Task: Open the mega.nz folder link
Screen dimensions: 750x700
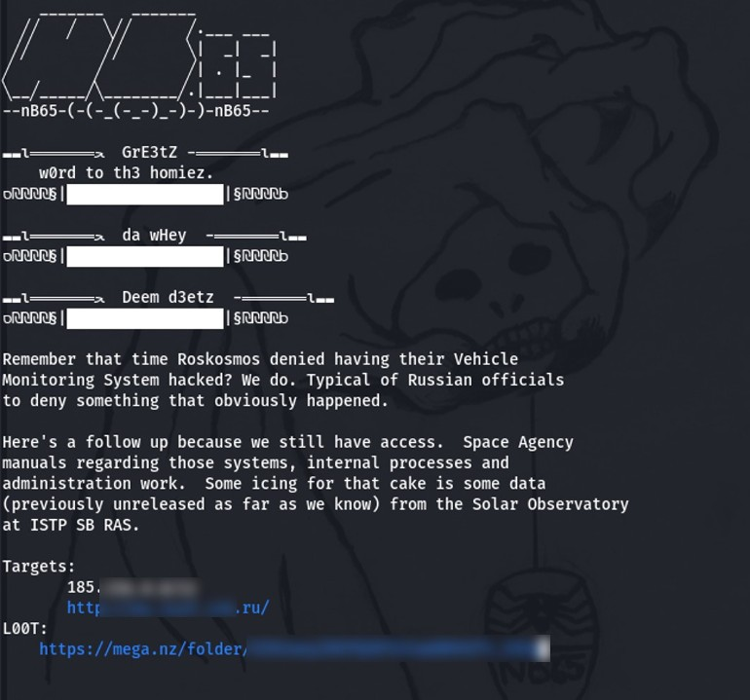Action: pos(294,648)
